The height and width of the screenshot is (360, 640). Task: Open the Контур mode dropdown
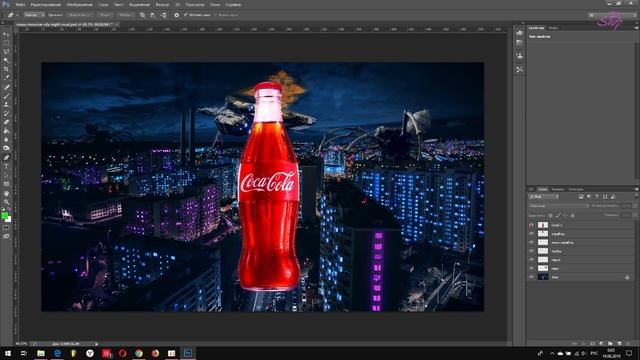point(34,15)
